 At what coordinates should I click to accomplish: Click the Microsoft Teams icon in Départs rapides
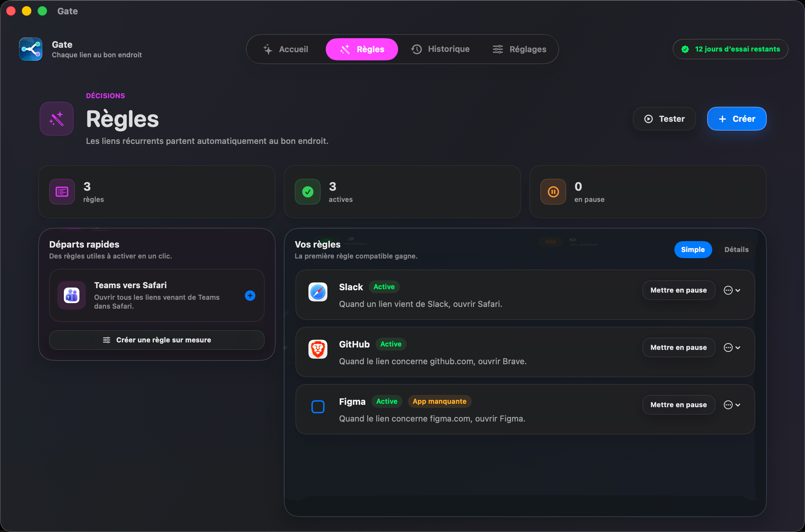72,295
